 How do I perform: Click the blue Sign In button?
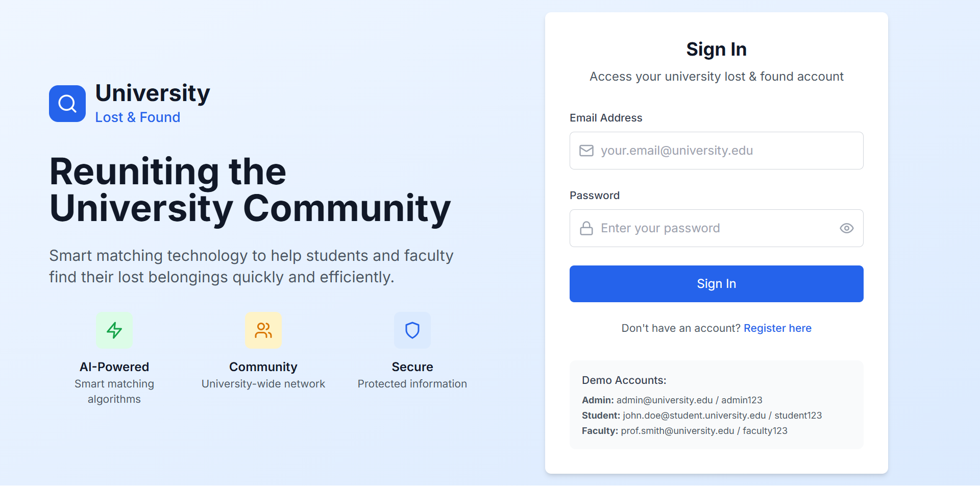717,284
